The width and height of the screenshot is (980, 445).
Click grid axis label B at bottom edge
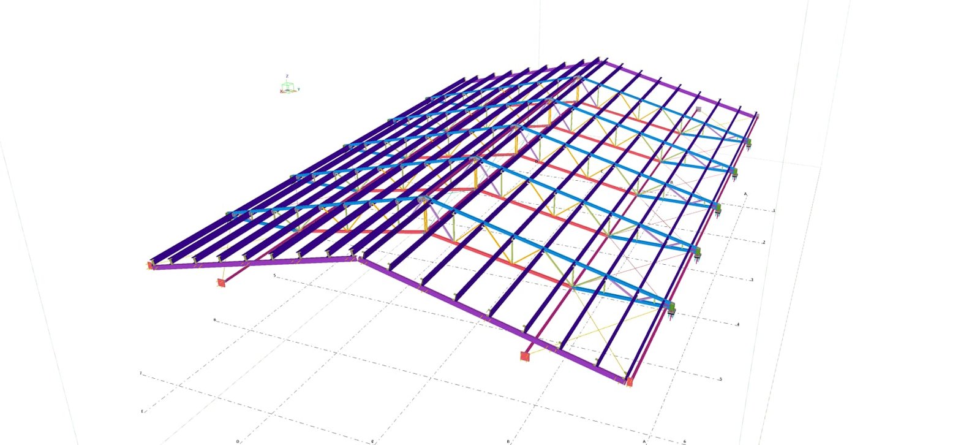(x=508, y=441)
